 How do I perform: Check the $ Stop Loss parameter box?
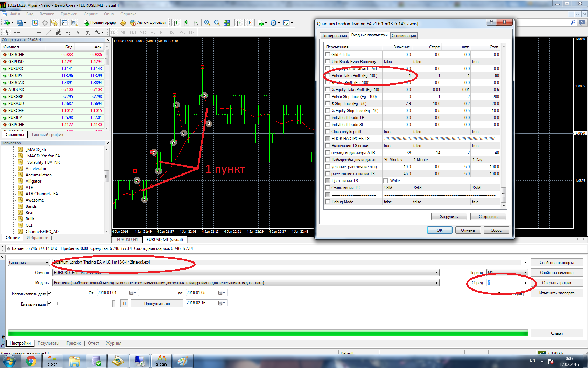pos(328,103)
